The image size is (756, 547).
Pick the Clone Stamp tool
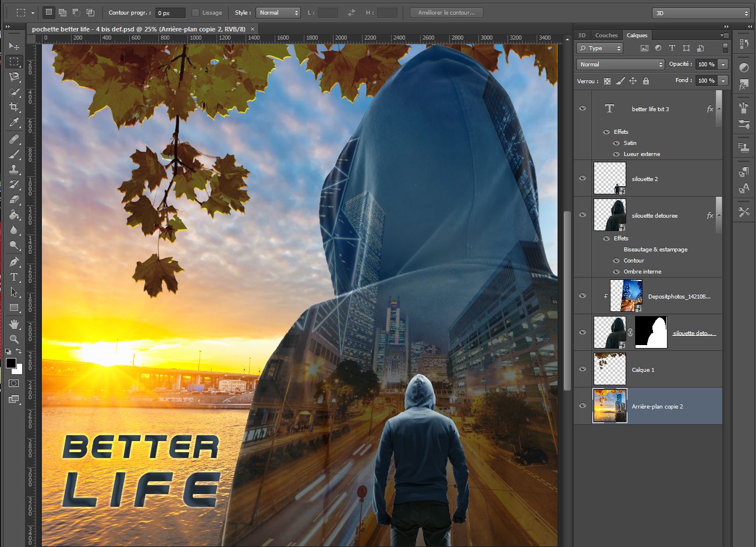coord(14,169)
